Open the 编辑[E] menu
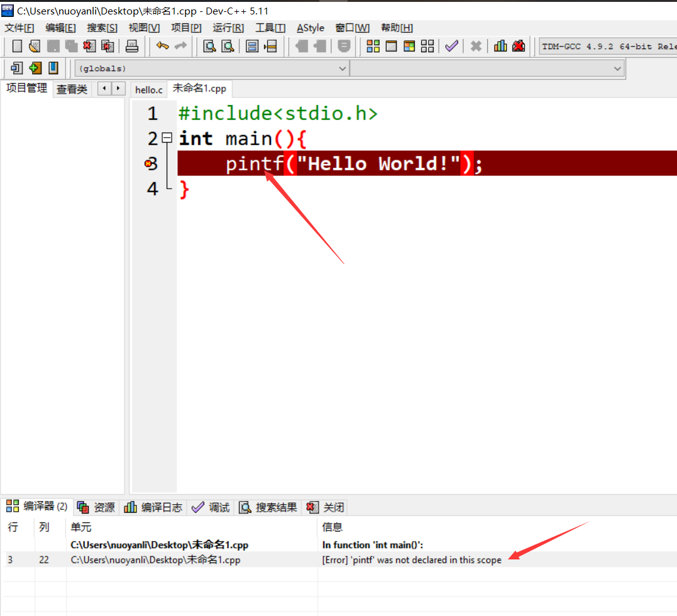Image resolution: width=677 pixels, height=616 pixels. click(60, 28)
